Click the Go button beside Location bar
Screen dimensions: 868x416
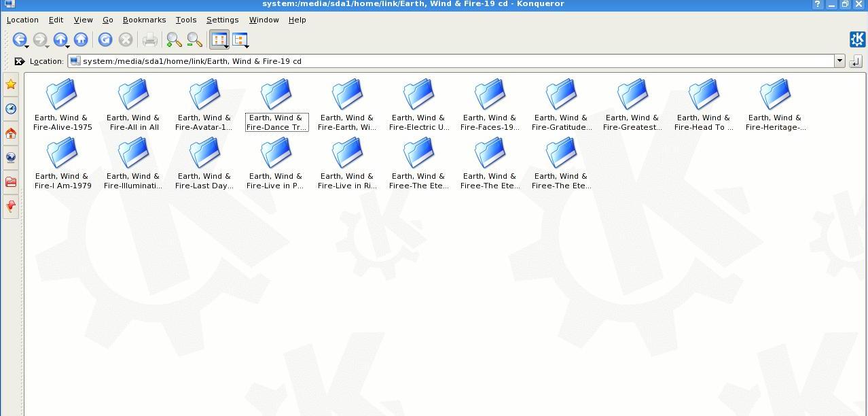pyautogui.click(x=855, y=61)
